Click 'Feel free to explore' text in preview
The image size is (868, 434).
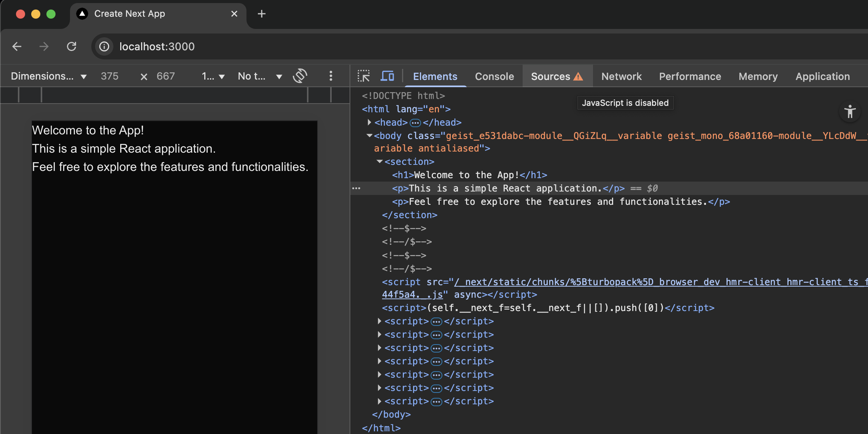pos(170,167)
